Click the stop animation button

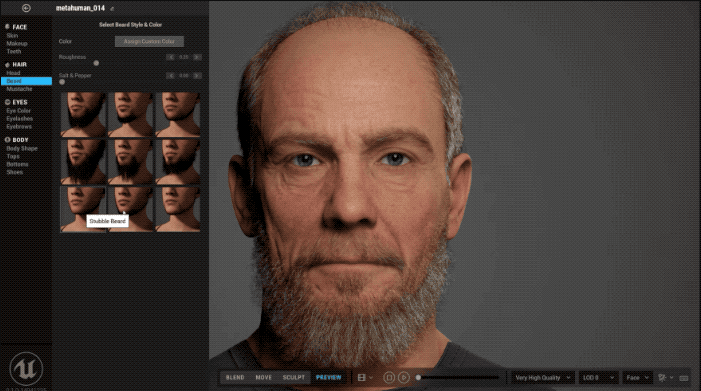(x=389, y=378)
